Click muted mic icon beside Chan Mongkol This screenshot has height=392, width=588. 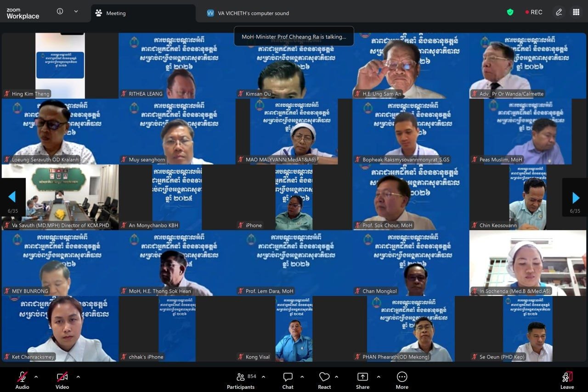358,291
